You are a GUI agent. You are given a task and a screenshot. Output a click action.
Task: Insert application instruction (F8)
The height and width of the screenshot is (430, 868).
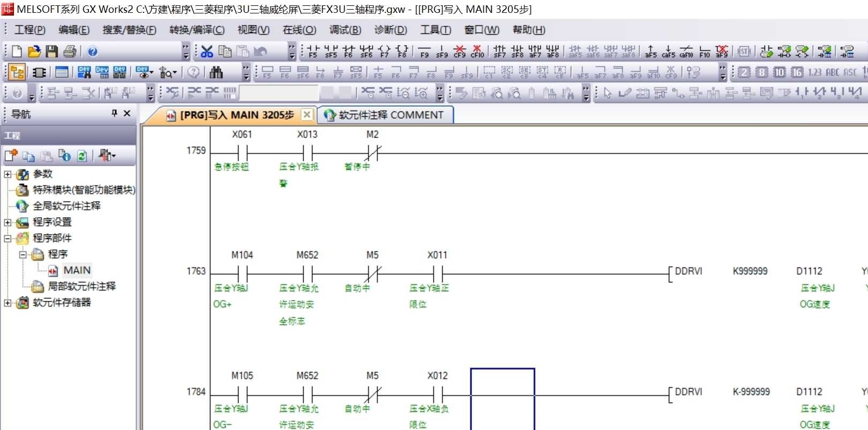click(x=402, y=51)
